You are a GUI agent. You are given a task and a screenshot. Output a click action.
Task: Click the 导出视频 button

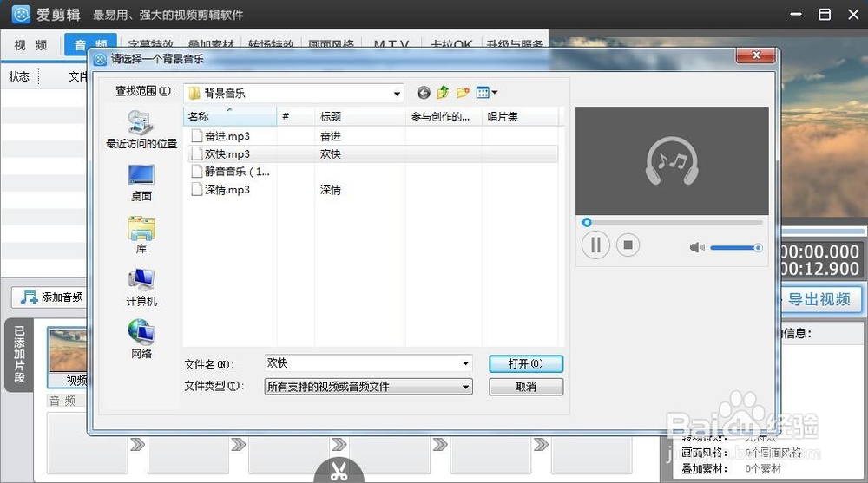(820, 299)
